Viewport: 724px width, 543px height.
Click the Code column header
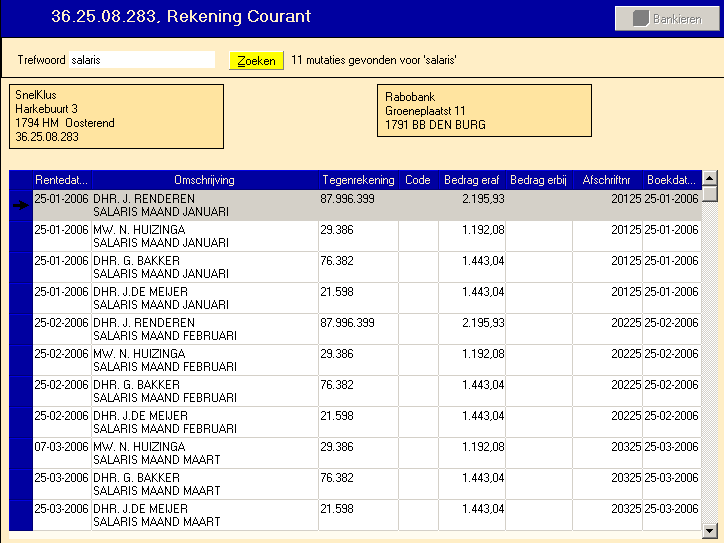(418, 180)
